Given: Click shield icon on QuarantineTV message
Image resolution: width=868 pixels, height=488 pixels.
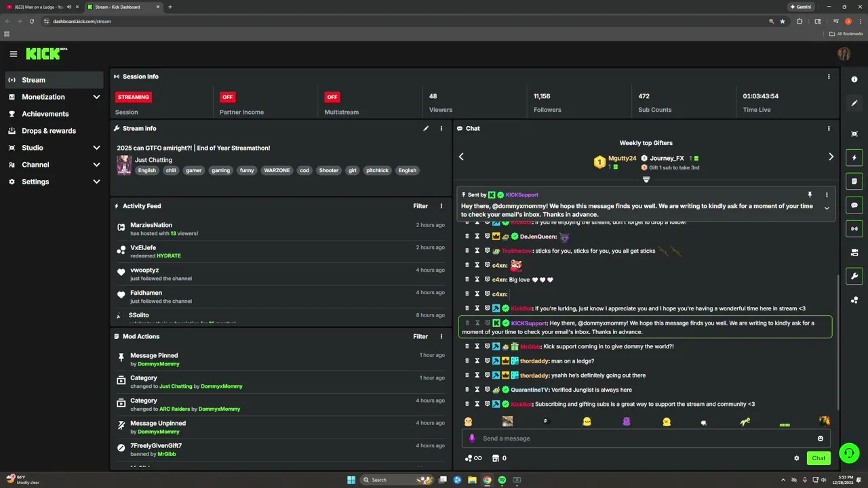Looking at the screenshot, I should coord(487,390).
